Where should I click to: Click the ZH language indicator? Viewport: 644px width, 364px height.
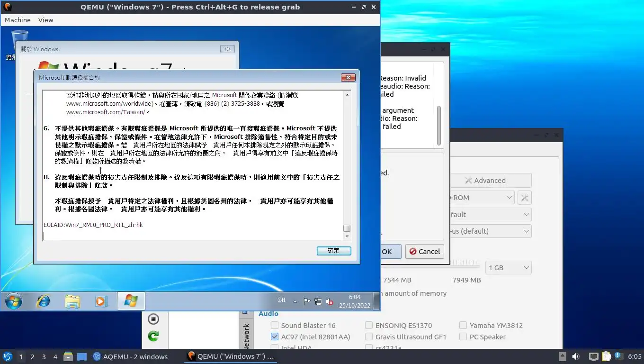(x=281, y=300)
